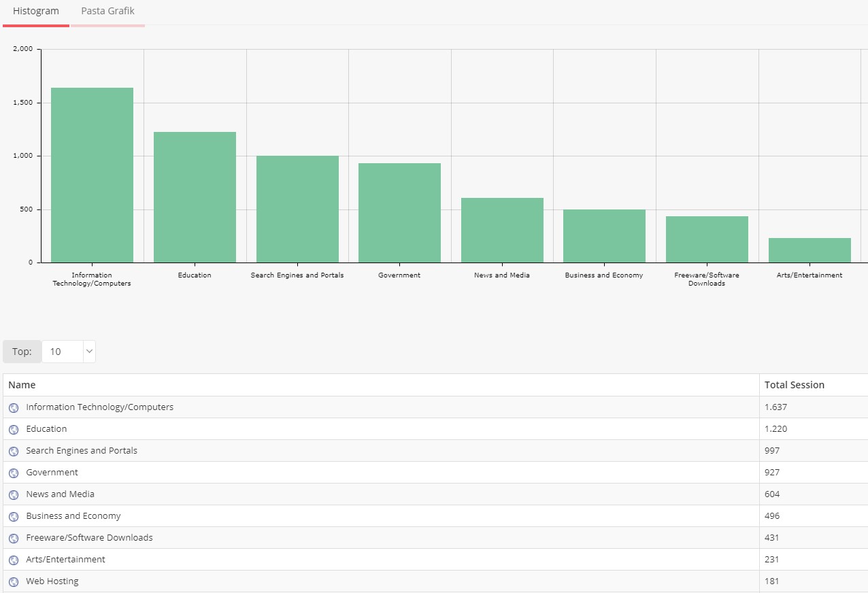Click the Information Technology/Computers histogram bar
The image size is (868, 593).
(x=92, y=175)
